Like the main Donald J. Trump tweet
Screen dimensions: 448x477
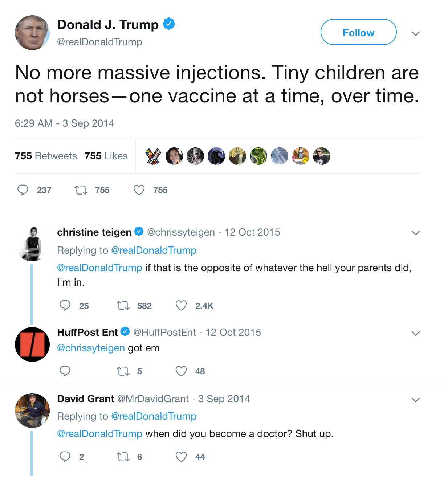pos(139,190)
